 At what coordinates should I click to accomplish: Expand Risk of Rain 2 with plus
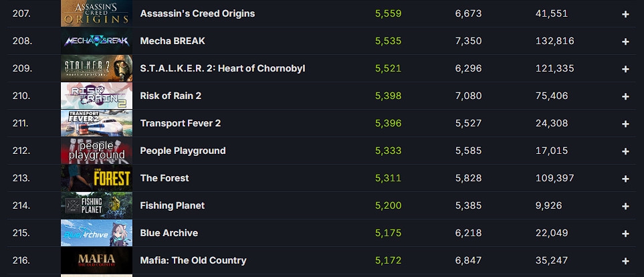tap(625, 96)
